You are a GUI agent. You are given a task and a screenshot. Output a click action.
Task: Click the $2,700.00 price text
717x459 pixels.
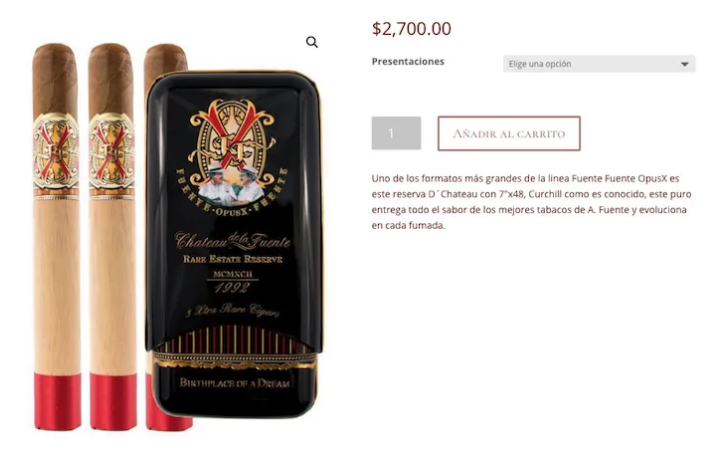tap(412, 29)
